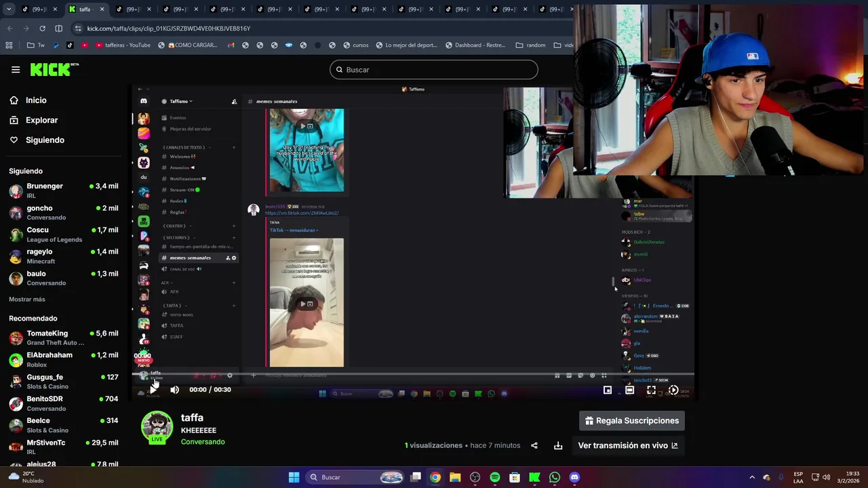Open recommended channel Beelce
868x488 pixels.
click(x=64, y=425)
